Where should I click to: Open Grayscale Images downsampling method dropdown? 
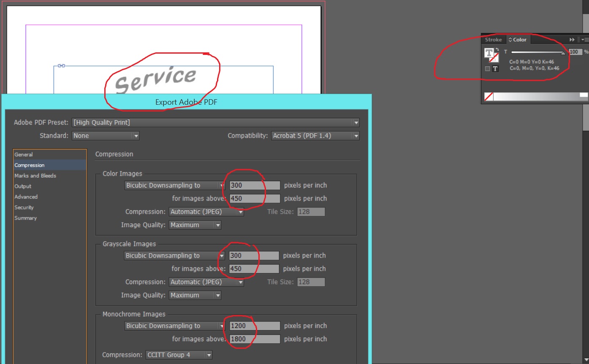[x=174, y=255]
